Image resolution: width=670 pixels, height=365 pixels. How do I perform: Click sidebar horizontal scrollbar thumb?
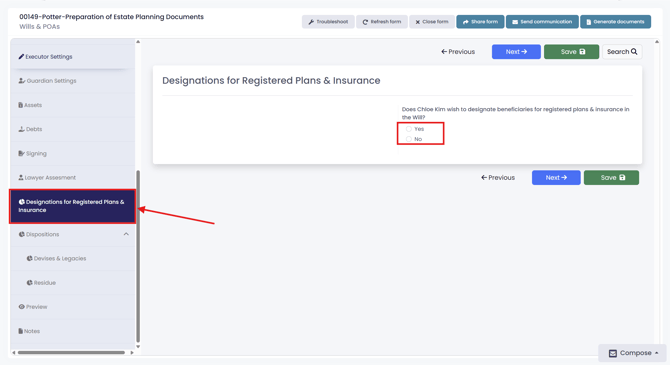pyautogui.click(x=71, y=353)
